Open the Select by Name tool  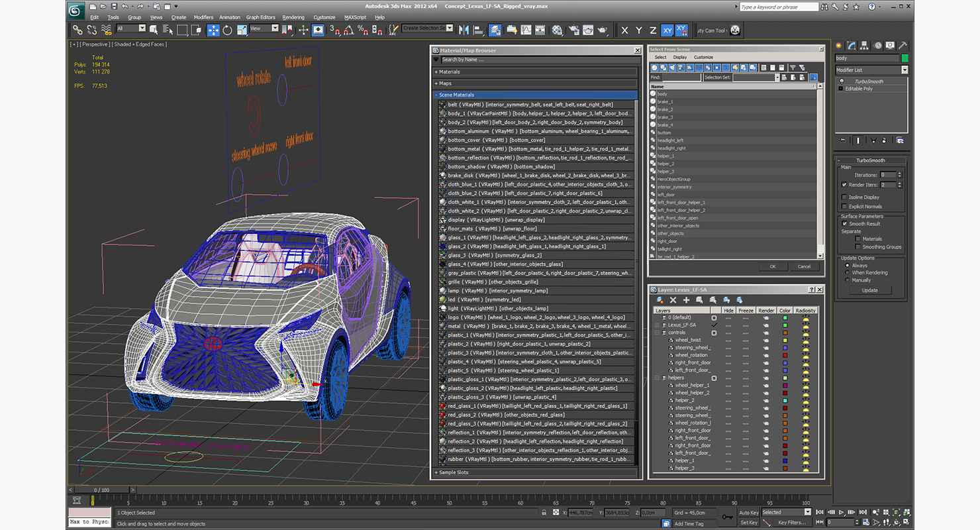[167, 30]
